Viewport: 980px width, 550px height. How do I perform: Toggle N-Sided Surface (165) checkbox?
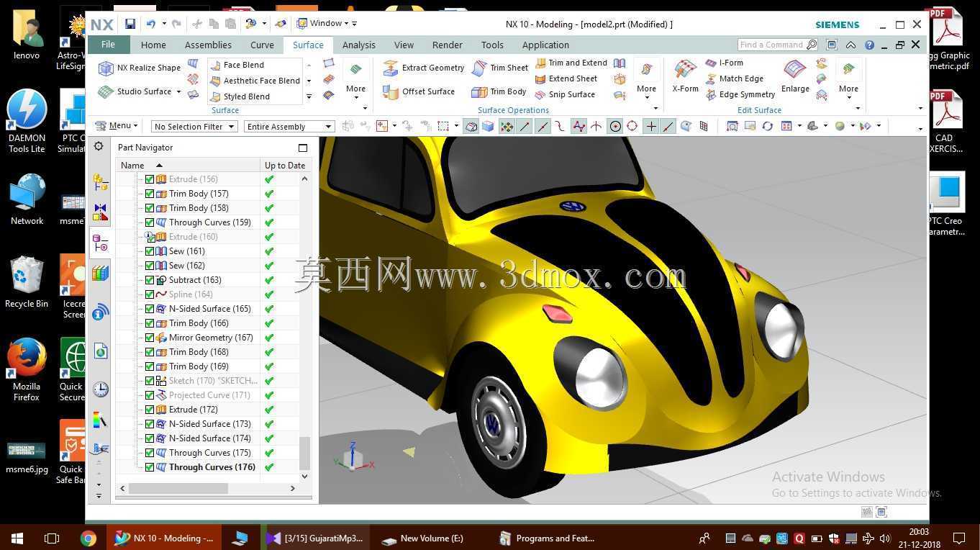click(150, 309)
